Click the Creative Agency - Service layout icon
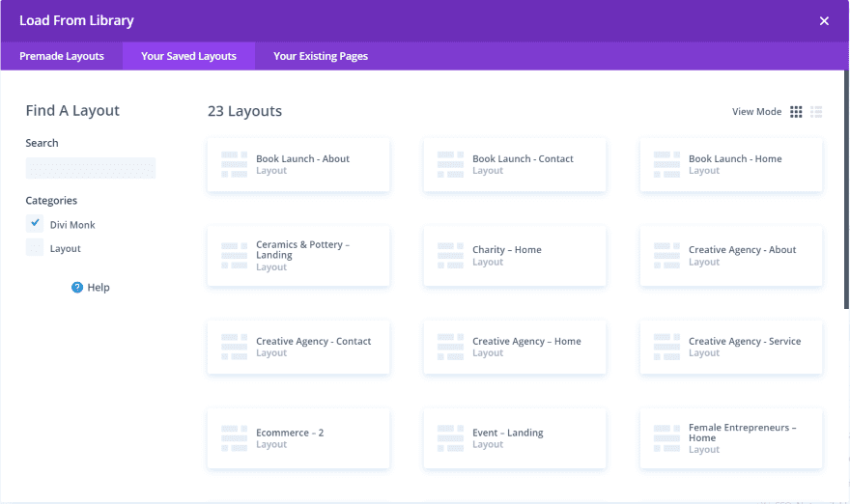 pos(666,347)
